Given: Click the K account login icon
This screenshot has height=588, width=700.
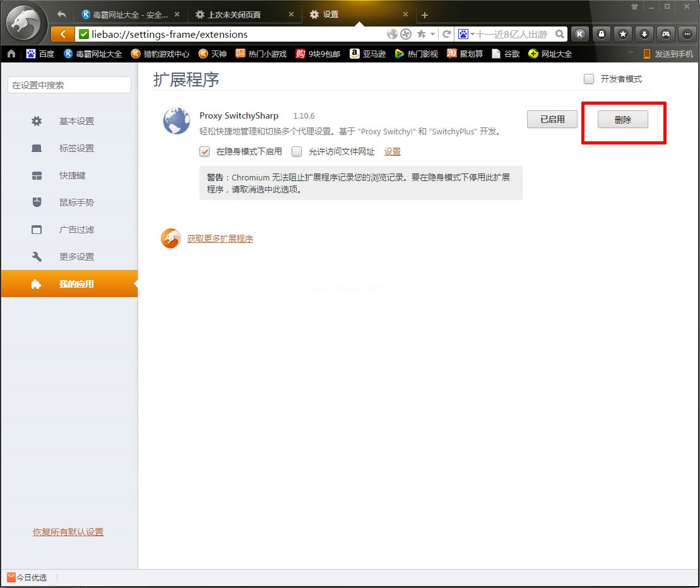Looking at the screenshot, I should tap(579, 34).
